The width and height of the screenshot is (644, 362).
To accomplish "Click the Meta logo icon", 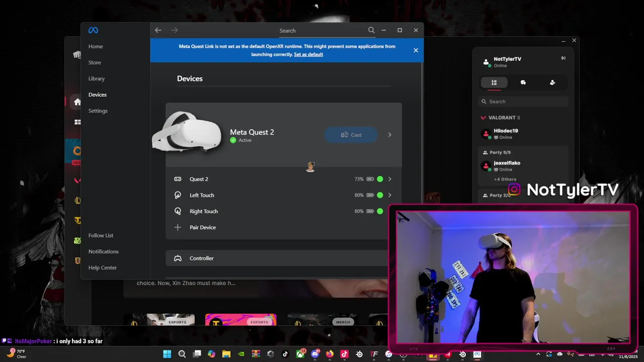I will click(x=93, y=30).
